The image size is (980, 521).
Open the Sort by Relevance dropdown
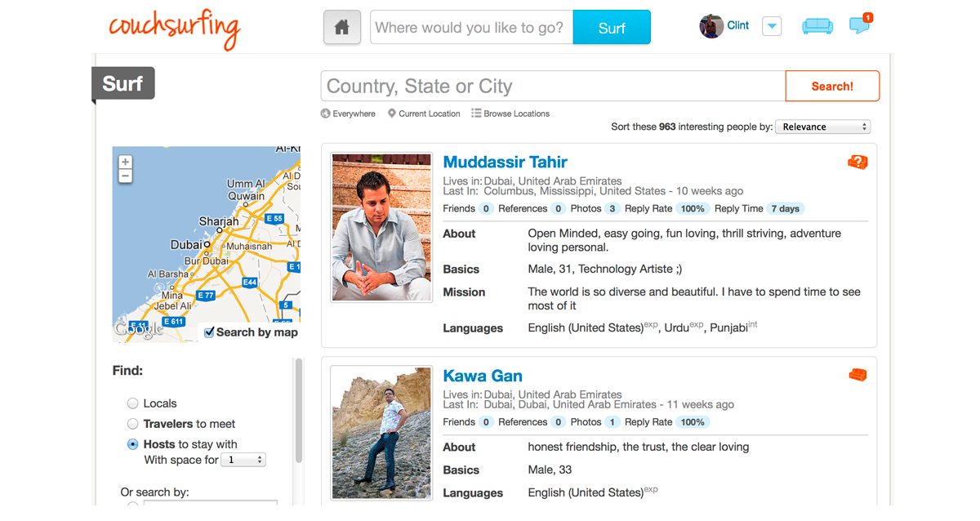click(x=822, y=127)
